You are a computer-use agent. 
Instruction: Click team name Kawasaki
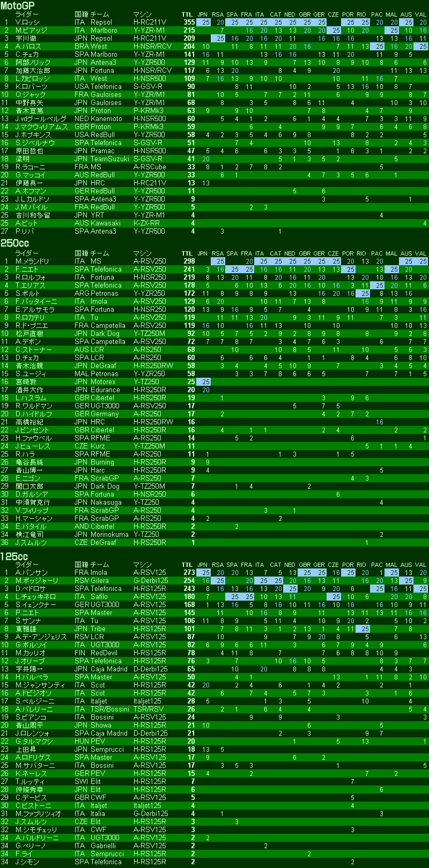(x=106, y=223)
